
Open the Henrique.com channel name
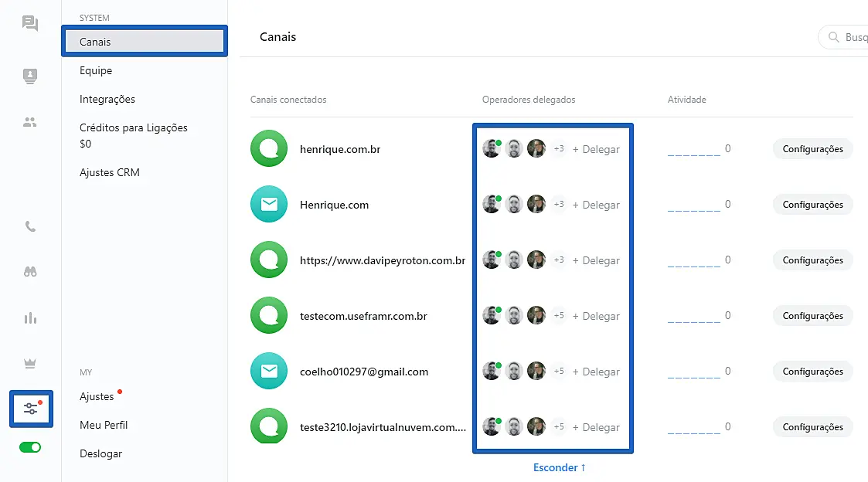point(335,205)
